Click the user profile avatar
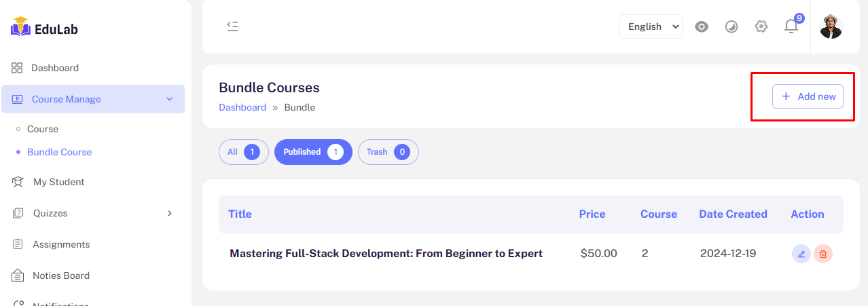This screenshot has height=306, width=868. (831, 26)
